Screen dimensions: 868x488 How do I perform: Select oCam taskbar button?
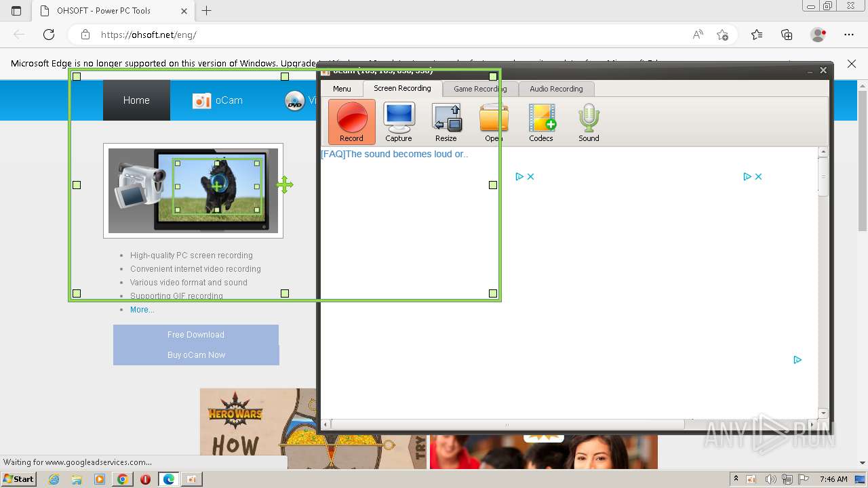[191, 479]
